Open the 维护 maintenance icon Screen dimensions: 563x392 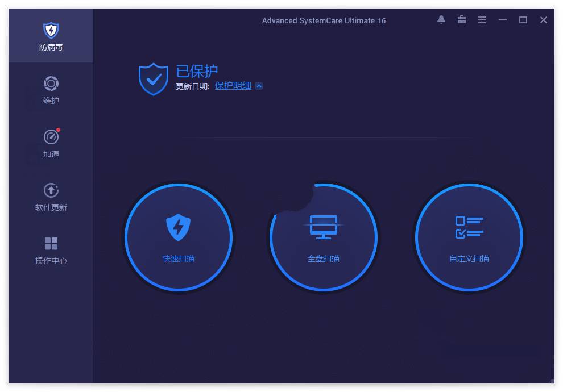pos(51,84)
